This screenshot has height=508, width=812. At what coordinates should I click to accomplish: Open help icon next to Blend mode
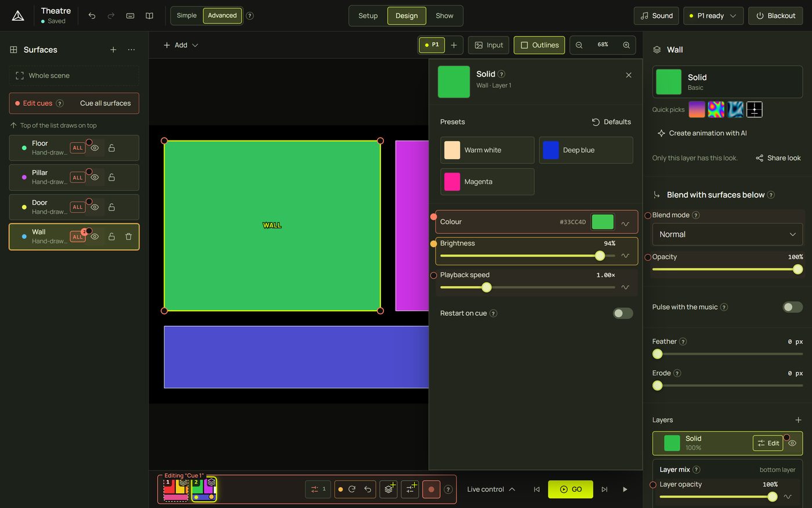696,215
